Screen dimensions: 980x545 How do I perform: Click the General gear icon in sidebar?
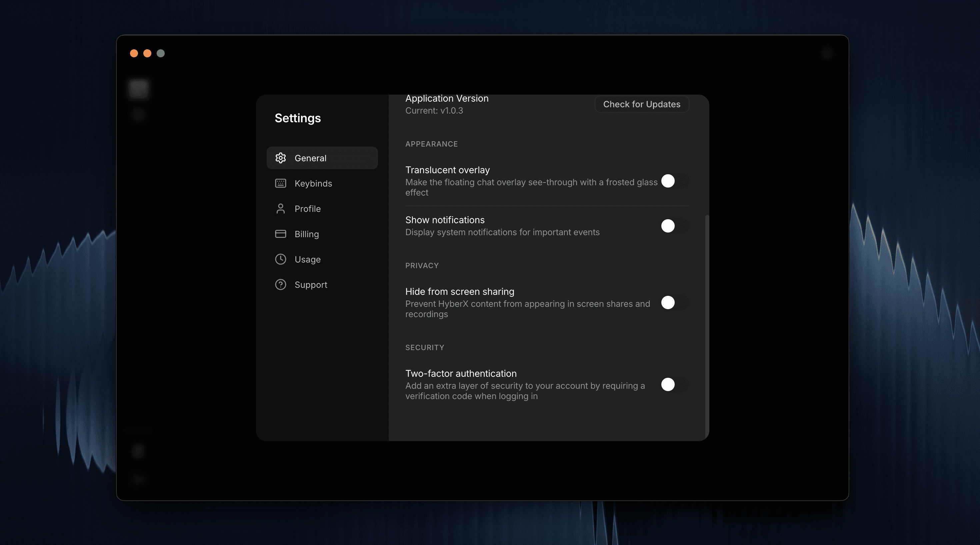click(x=280, y=158)
